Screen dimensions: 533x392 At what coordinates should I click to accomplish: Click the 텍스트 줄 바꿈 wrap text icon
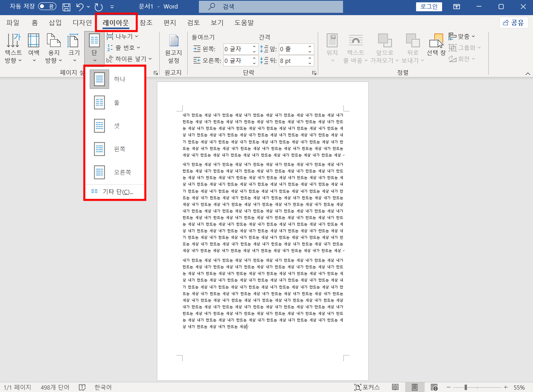click(x=355, y=48)
